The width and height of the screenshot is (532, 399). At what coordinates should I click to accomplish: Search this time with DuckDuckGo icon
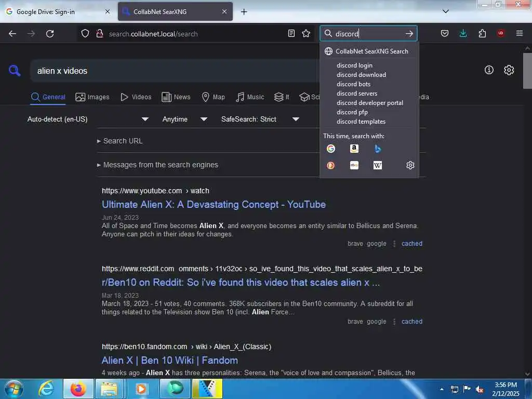pos(331,165)
